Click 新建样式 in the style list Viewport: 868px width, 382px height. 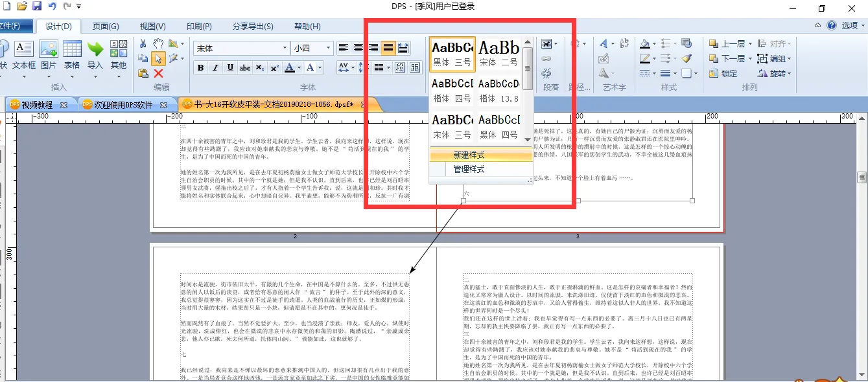click(469, 155)
